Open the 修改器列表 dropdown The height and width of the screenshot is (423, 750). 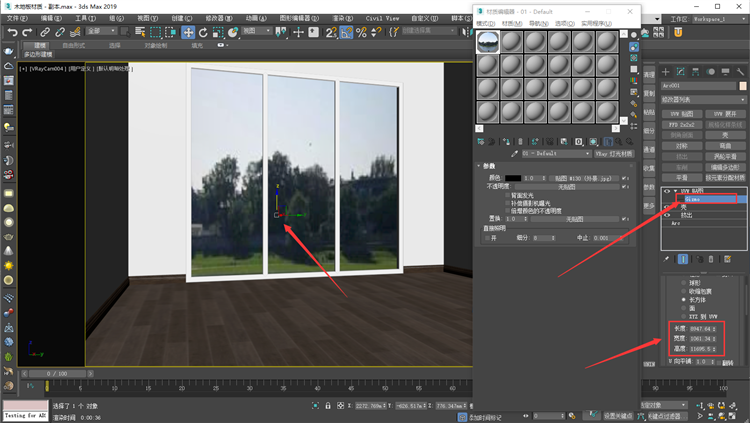click(703, 100)
